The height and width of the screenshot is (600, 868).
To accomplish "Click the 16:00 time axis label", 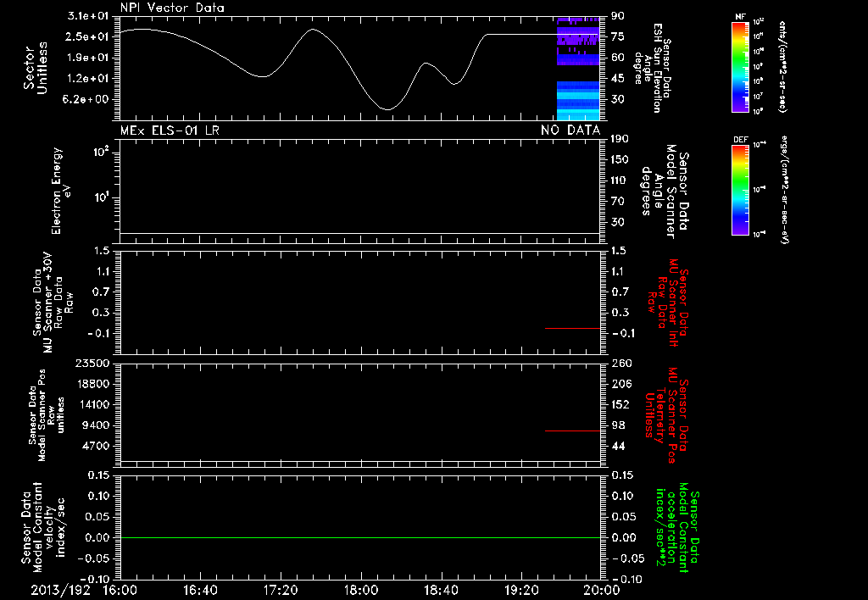I will (120, 590).
